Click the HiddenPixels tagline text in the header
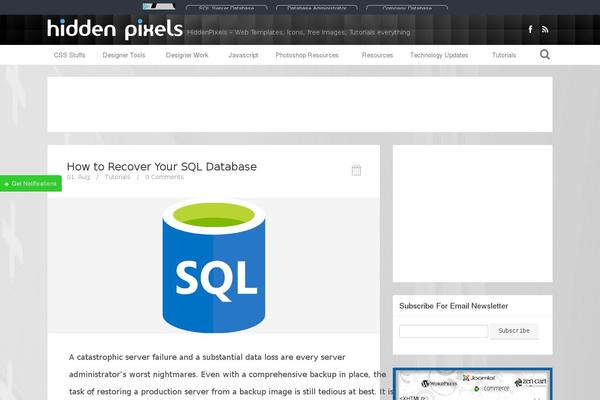The height and width of the screenshot is (400, 600). click(298, 32)
